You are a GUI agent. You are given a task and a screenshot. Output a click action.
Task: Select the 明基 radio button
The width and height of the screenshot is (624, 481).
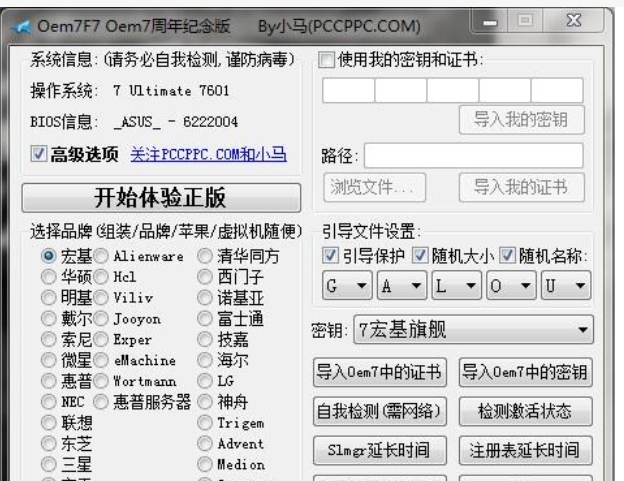point(49,298)
